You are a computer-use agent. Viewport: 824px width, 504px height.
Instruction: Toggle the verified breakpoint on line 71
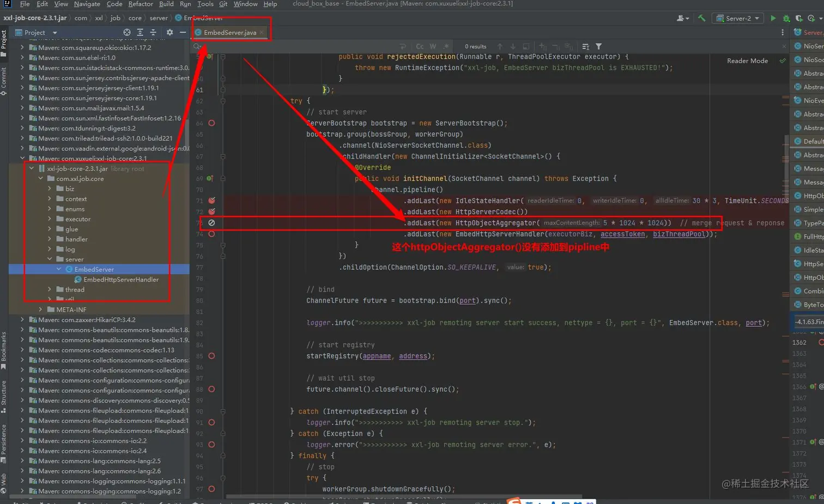pyautogui.click(x=211, y=201)
